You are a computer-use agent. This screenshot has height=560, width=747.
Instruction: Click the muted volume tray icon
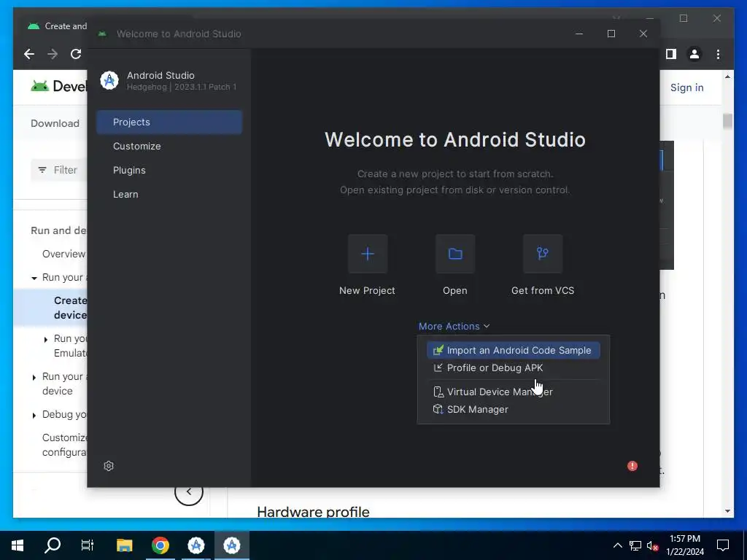coord(652,545)
